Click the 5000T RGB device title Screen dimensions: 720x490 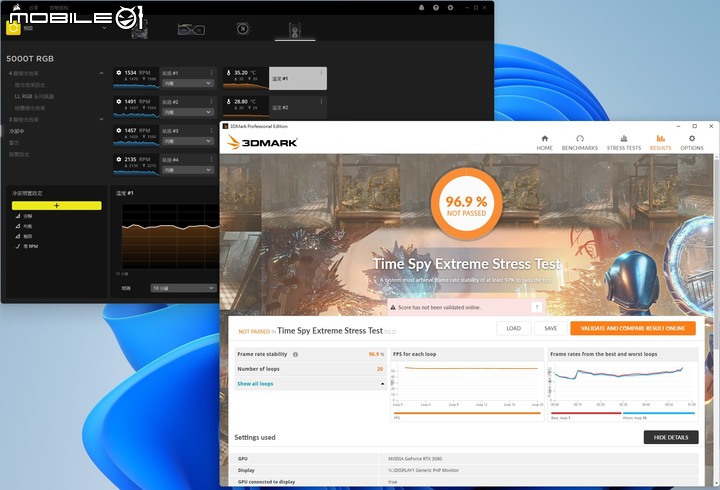[x=30, y=59]
